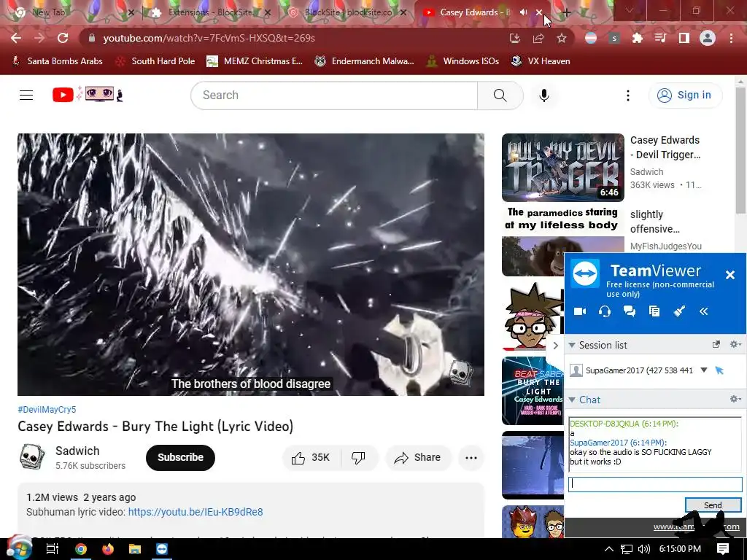Open Windows ISOs bookmark
This screenshot has height=560, width=747.
click(x=462, y=61)
